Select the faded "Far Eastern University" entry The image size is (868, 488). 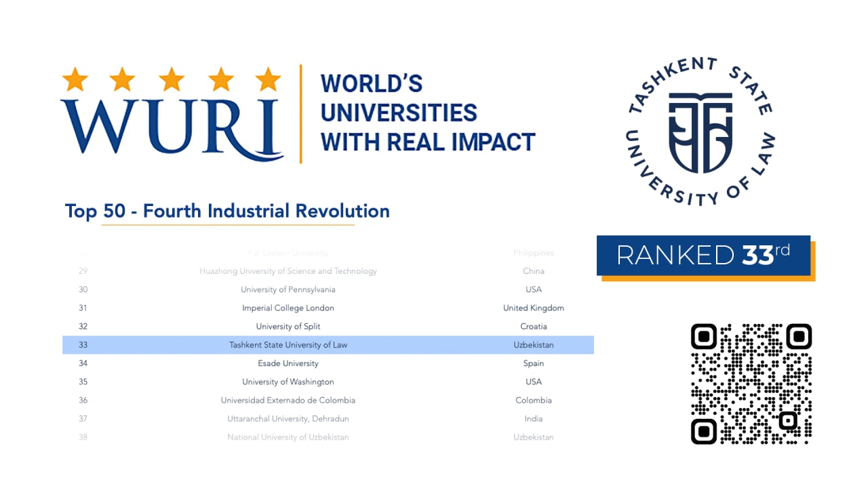point(288,253)
